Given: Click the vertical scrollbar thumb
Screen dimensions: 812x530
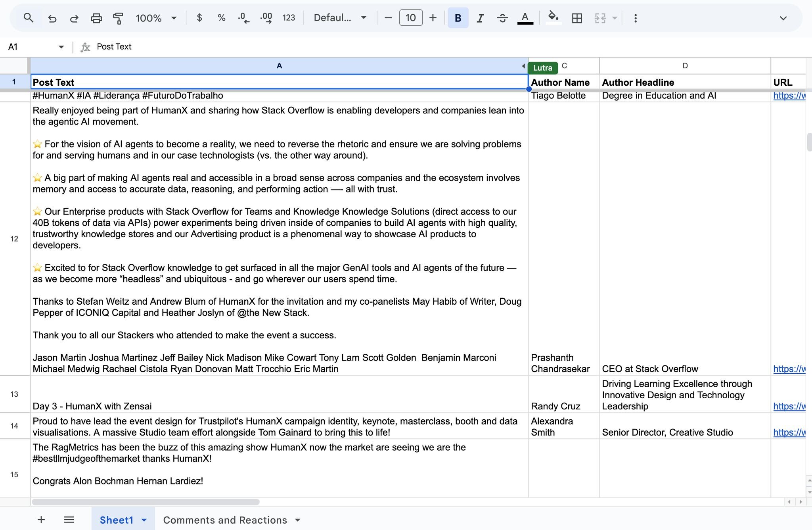Looking at the screenshot, I should point(809,142).
